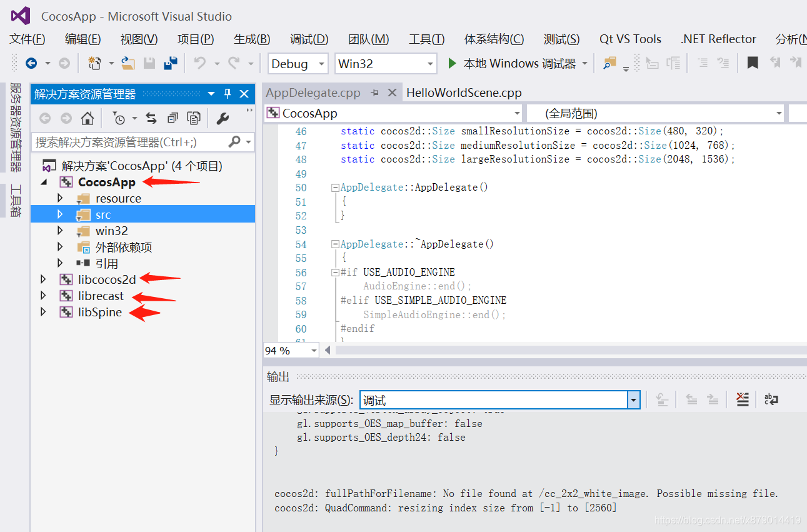The width and height of the screenshot is (807, 532).
Task: Expand the 外部依赖项 node
Action: [x=60, y=247]
